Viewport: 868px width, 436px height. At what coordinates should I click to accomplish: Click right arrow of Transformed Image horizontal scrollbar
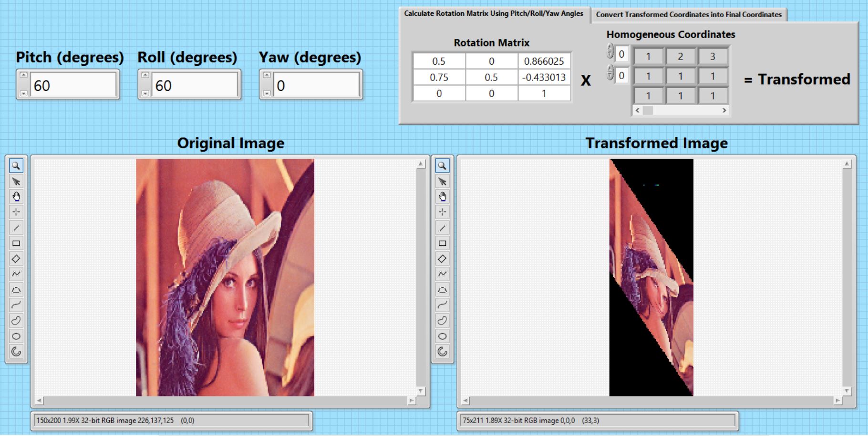click(x=837, y=401)
